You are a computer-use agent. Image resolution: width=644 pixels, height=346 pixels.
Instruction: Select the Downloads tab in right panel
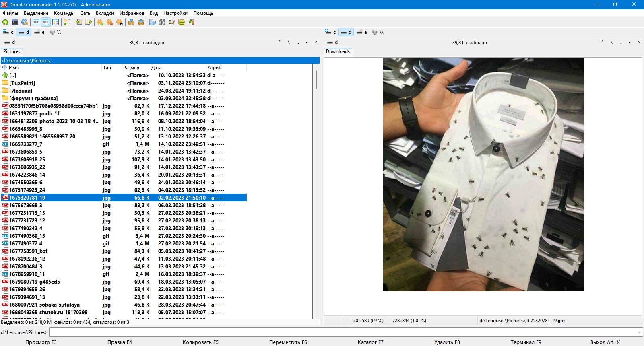tap(338, 51)
